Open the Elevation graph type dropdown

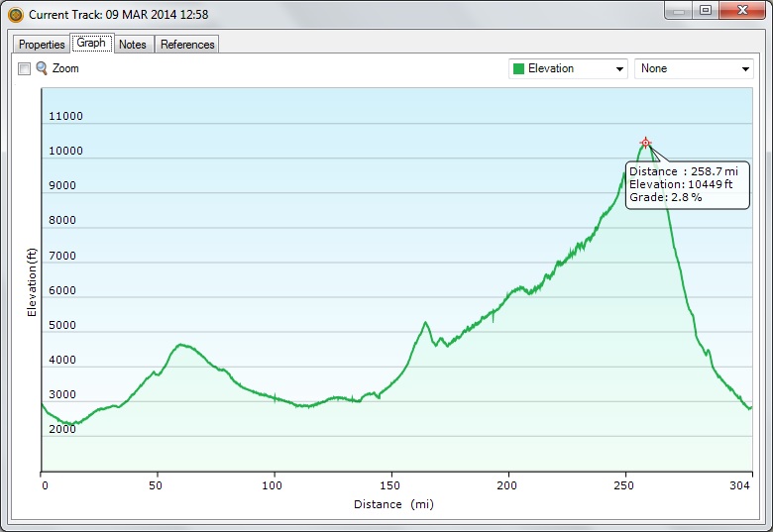[568, 68]
